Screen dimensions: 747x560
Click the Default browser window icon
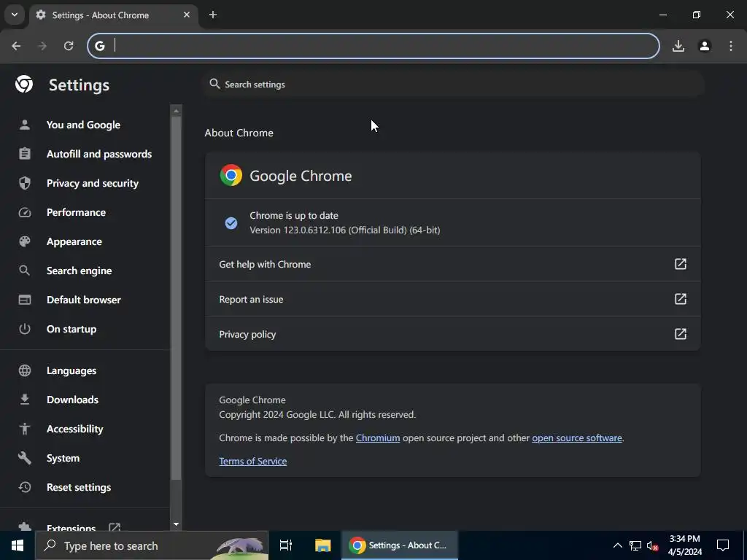24,300
